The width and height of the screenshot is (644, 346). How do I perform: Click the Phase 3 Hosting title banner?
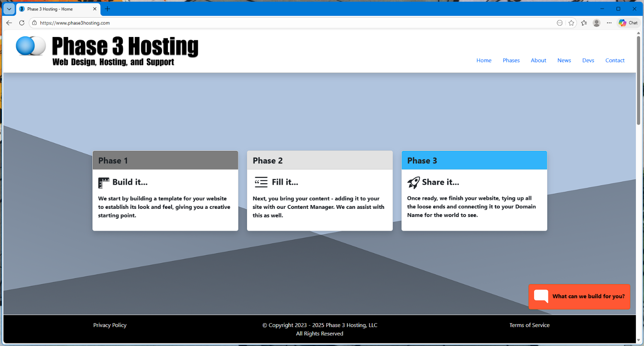point(125,51)
